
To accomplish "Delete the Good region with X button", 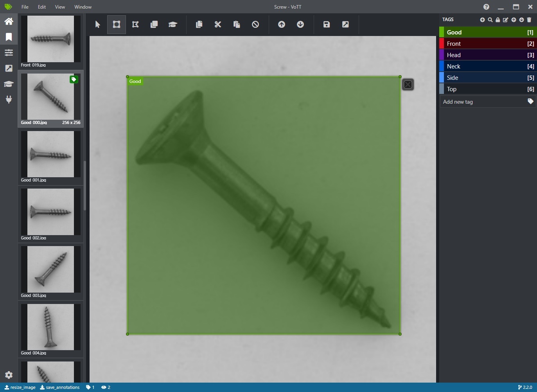I will pyautogui.click(x=408, y=85).
